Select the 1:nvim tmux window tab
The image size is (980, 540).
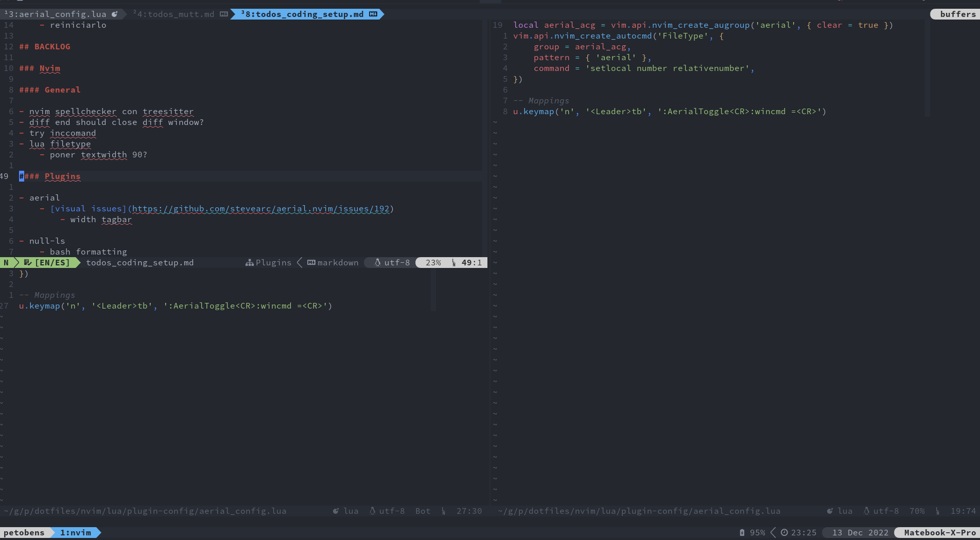click(x=76, y=532)
